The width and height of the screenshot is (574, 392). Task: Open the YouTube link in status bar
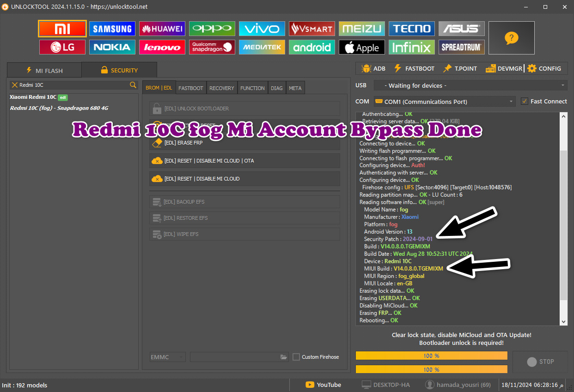tap(323, 385)
